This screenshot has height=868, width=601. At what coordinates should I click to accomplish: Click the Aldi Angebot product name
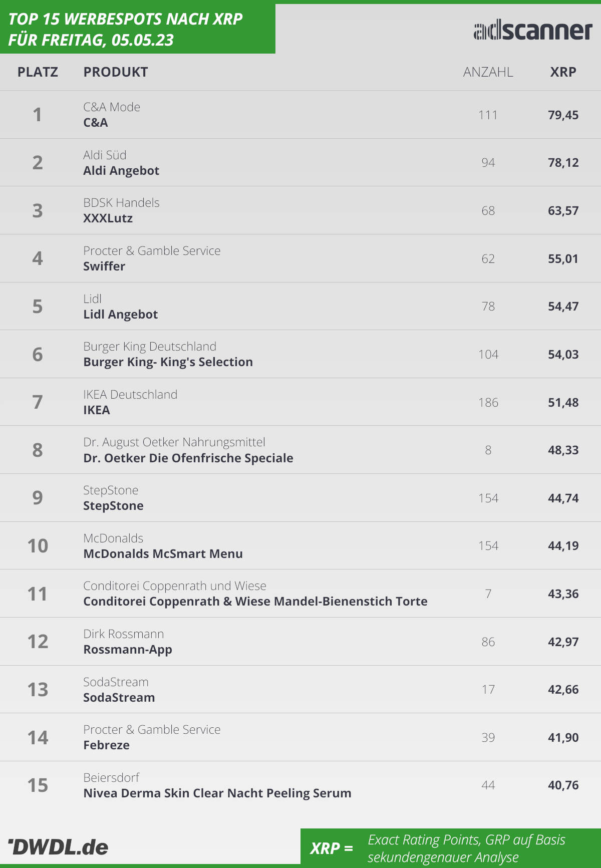pyautogui.click(x=121, y=171)
